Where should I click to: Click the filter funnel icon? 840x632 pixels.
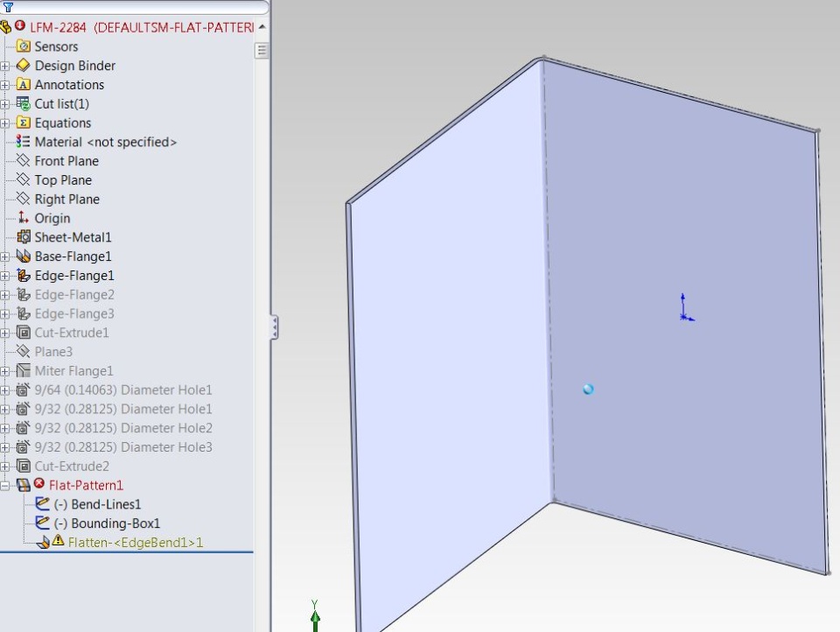click(8, 7)
